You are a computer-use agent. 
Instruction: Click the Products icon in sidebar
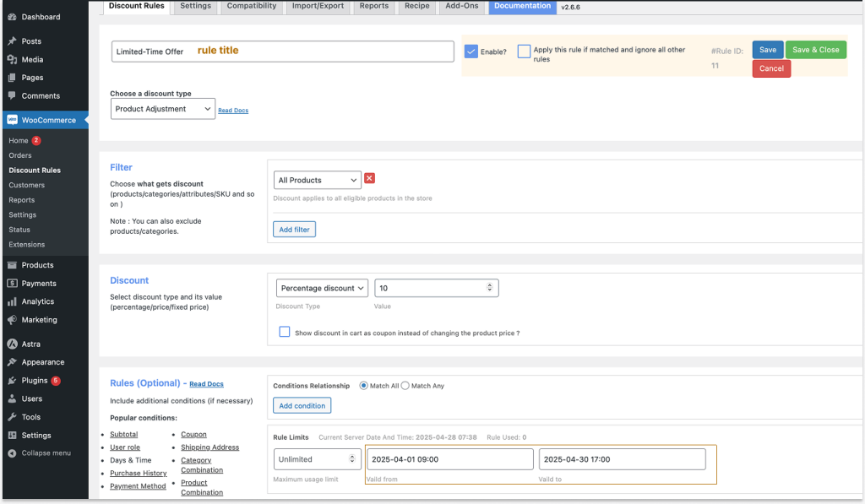pos(12,265)
